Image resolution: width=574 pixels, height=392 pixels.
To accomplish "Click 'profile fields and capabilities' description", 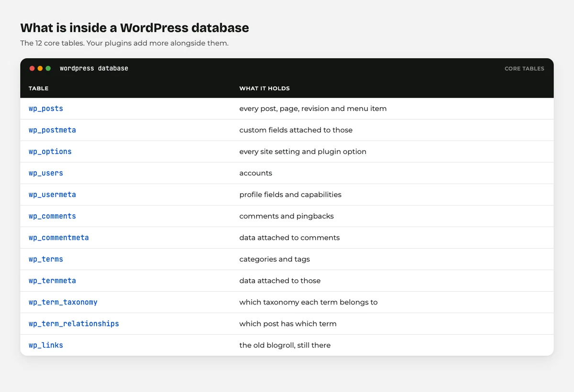I will [290, 195].
